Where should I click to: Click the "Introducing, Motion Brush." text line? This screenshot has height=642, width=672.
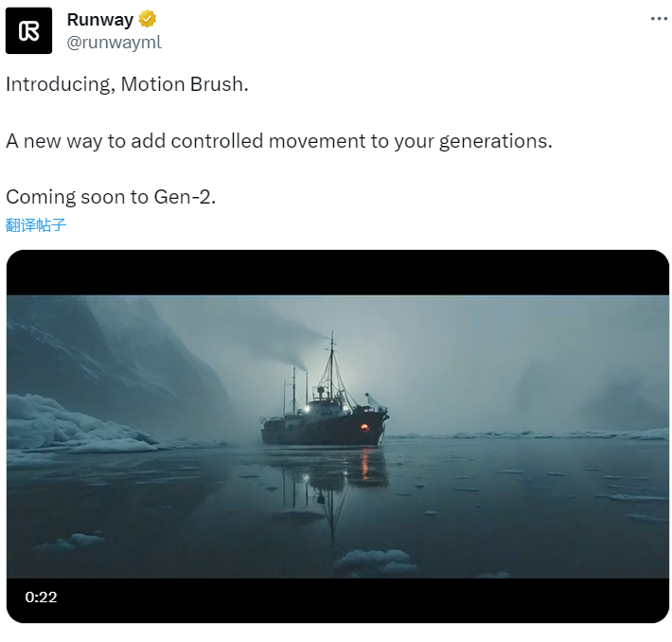127,84
